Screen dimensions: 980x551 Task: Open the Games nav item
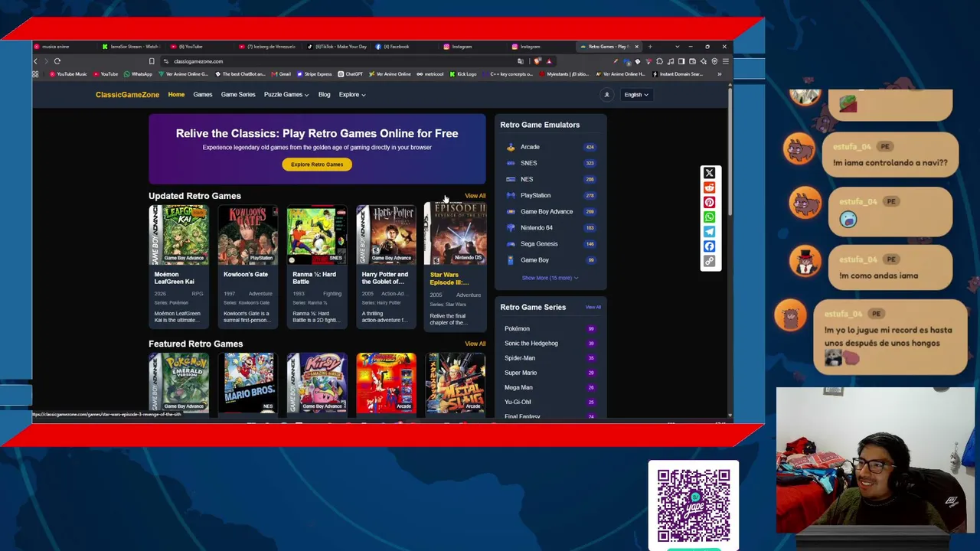pyautogui.click(x=203, y=95)
